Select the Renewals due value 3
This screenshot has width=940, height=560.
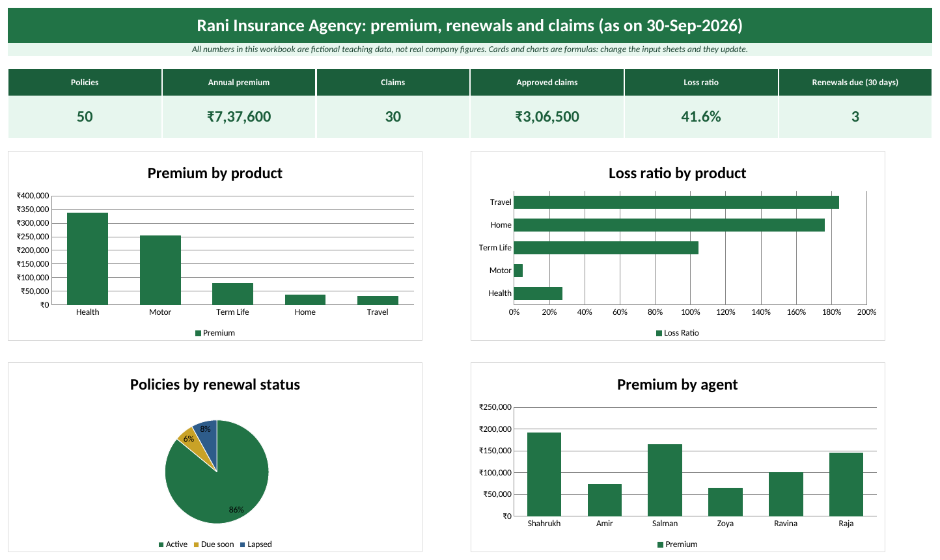pos(855,117)
